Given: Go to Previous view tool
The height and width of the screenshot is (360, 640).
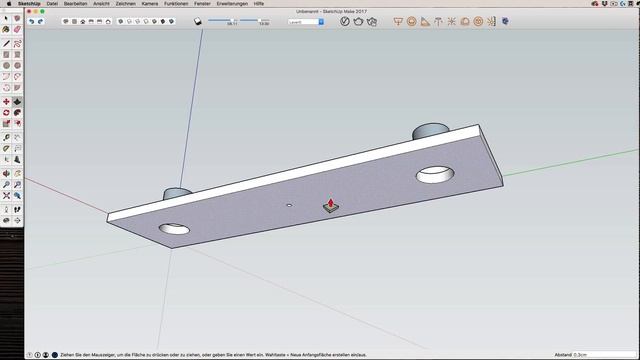Looking at the screenshot, I should point(17,196).
